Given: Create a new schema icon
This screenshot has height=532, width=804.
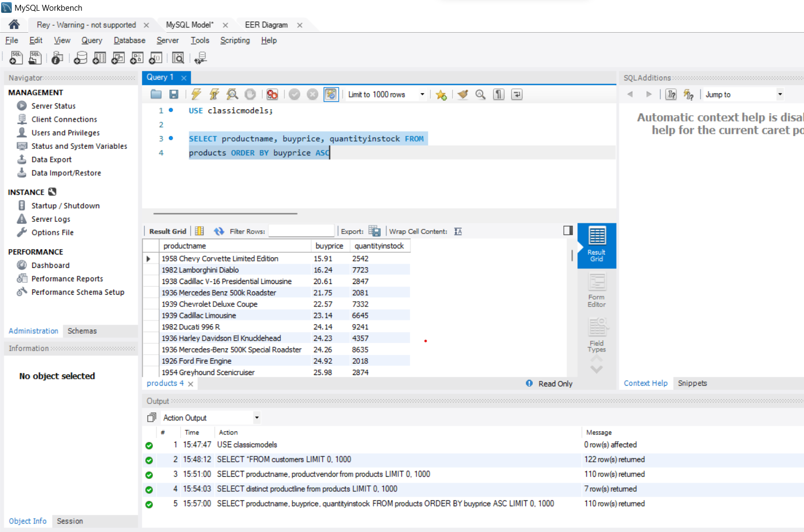Looking at the screenshot, I should pos(80,58).
